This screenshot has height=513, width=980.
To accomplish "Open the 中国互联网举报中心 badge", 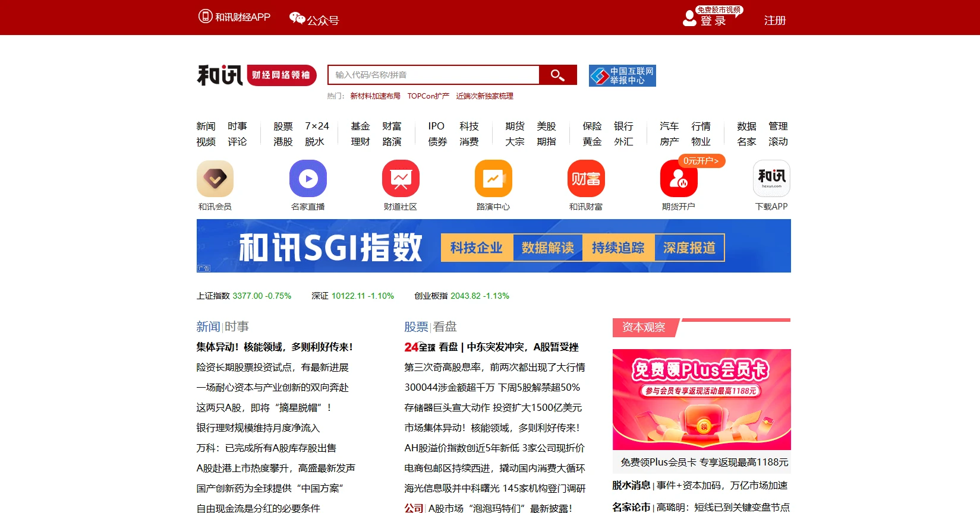I will [622, 75].
